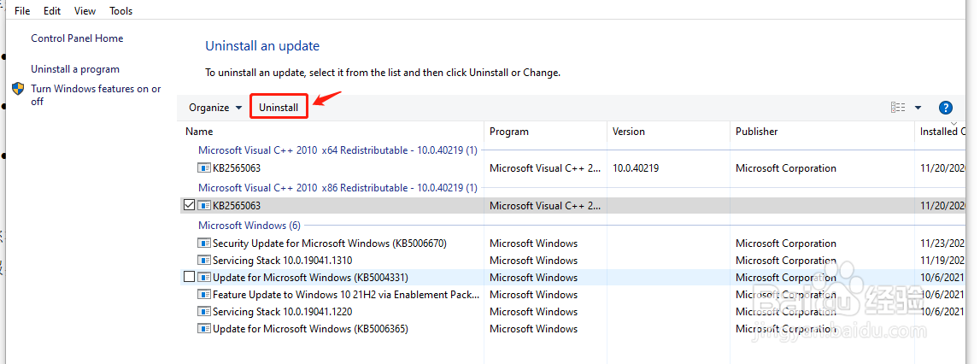Viewport: 980px width, 364px height.
Task: Sort by the Publisher column header
Action: click(x=756, y=132)
